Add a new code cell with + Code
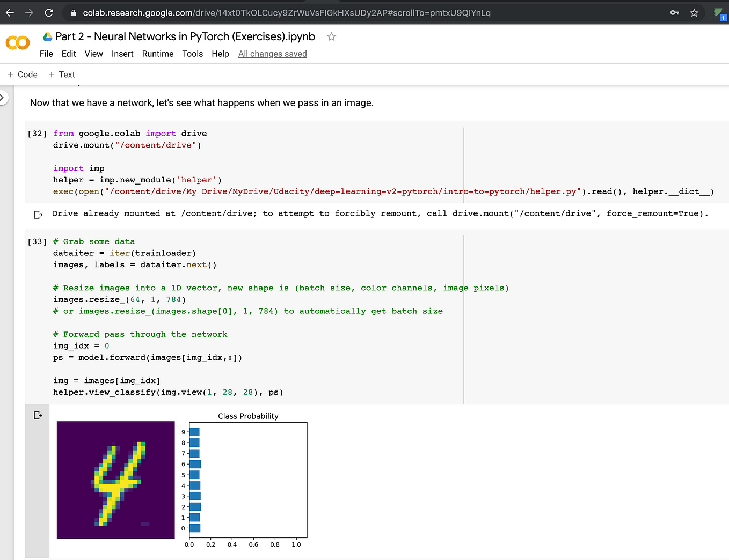The height and width of the screenshot is (560, 729). tap(22, 74)
